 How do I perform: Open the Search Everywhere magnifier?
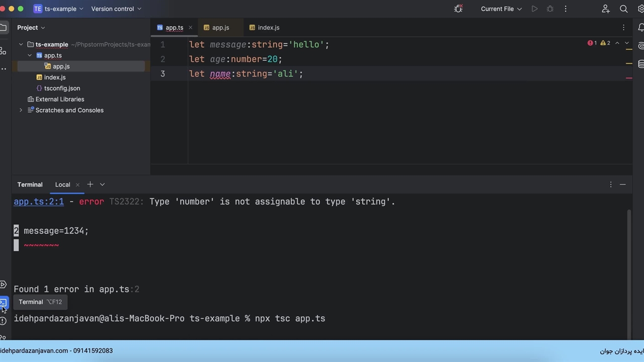click(x=623, y=9)
